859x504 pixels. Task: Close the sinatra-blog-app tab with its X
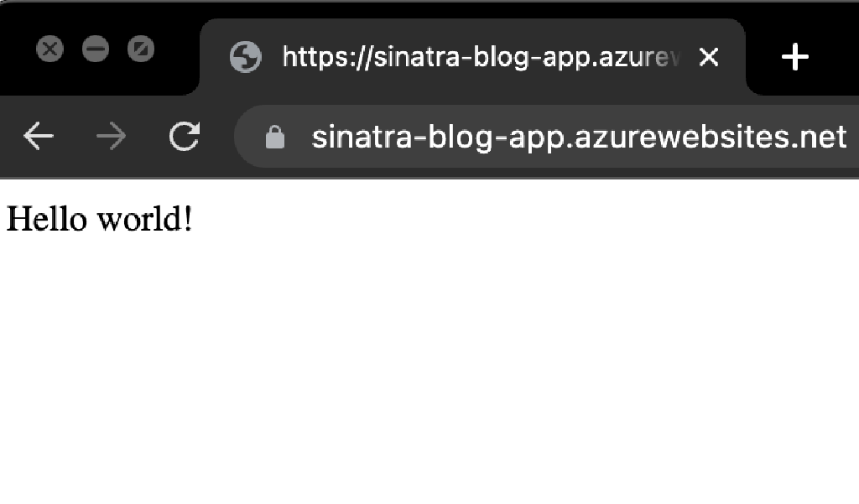pyautogui.click(x=709, y=57)
